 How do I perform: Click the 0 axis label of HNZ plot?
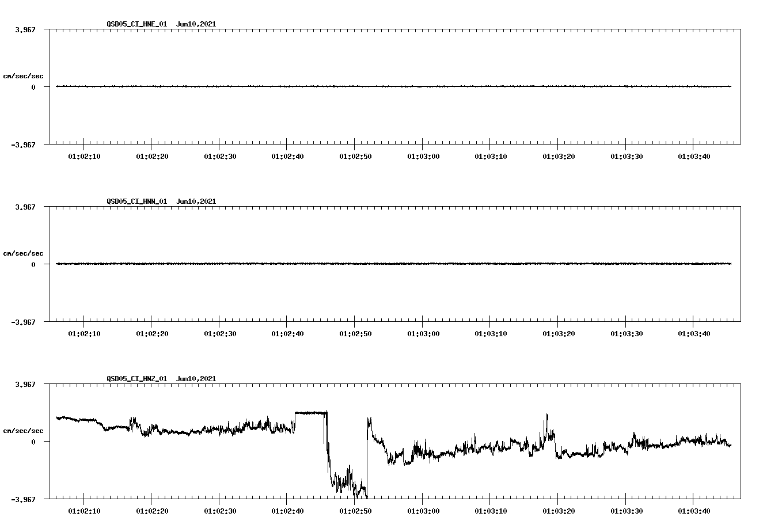(33, 442)
